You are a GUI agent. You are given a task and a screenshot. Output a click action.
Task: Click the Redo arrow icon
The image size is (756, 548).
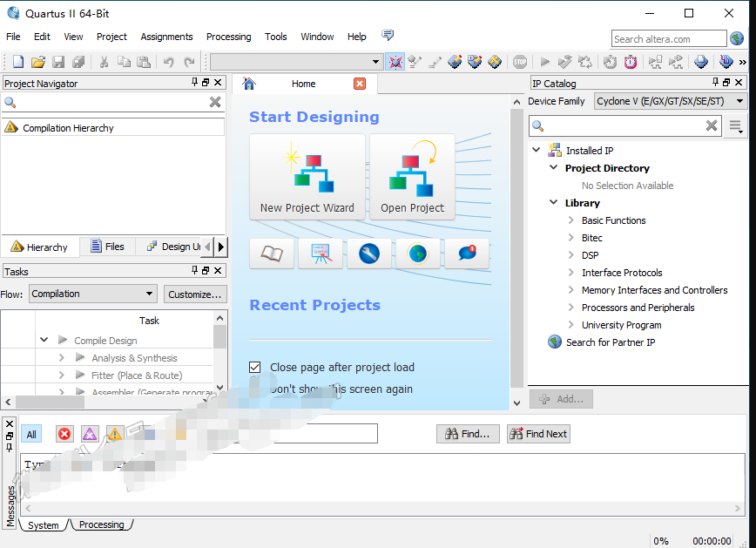tap(189, 62)
